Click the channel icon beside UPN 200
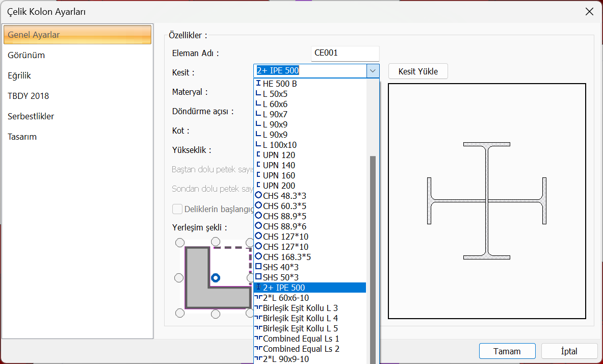 click(x=258, y=186)
